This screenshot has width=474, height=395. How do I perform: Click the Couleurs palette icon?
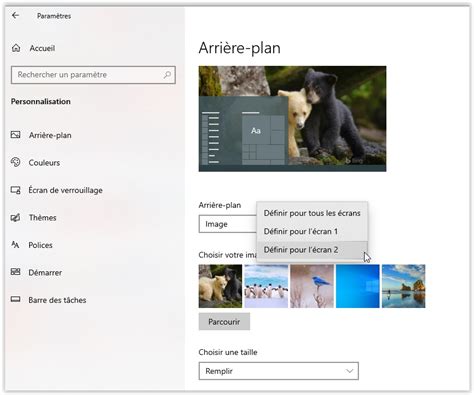click(x=16, y=162)
